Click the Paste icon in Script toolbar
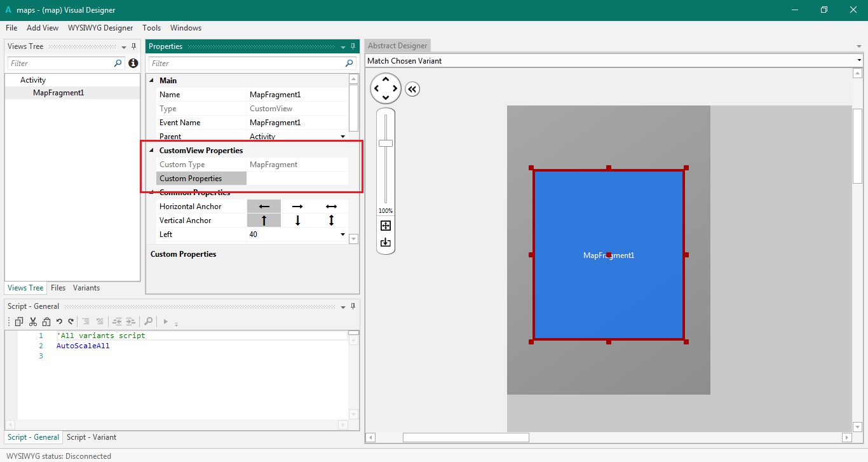Image resolution: width=868 pixels, height=462 pixels. [45, 322]
